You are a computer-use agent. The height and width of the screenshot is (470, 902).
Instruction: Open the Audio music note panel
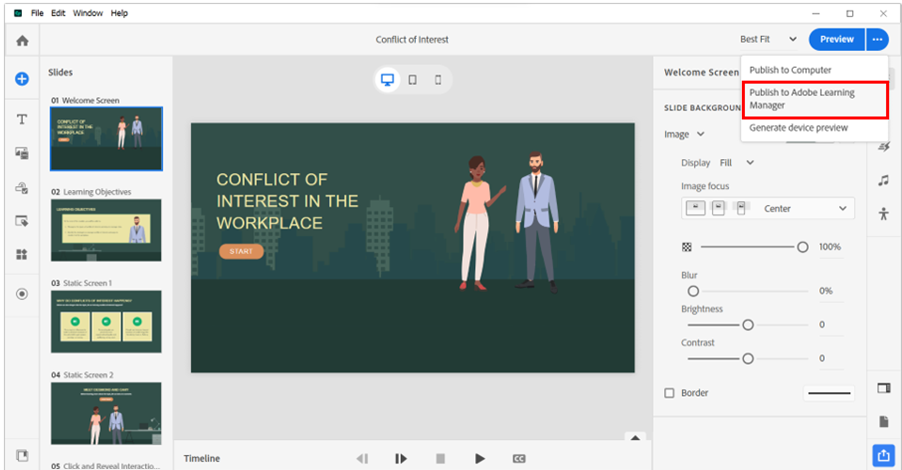883,181
